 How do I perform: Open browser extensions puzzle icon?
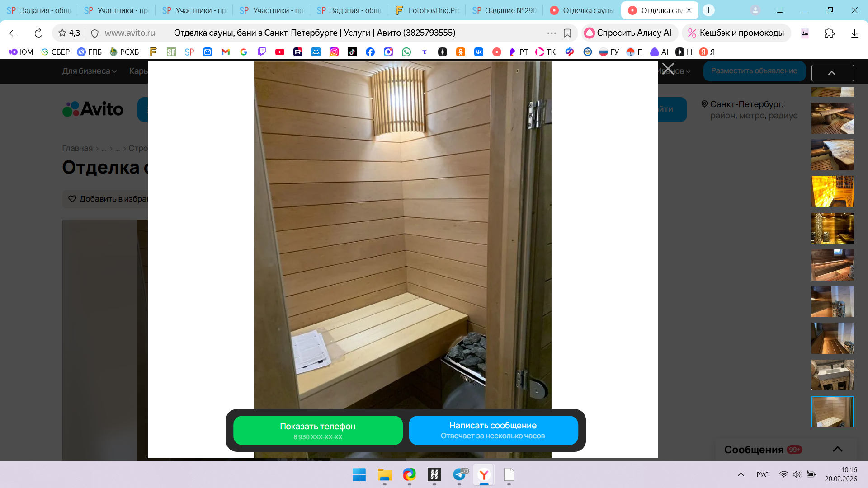pyautogui.click(x=829, y=33)
